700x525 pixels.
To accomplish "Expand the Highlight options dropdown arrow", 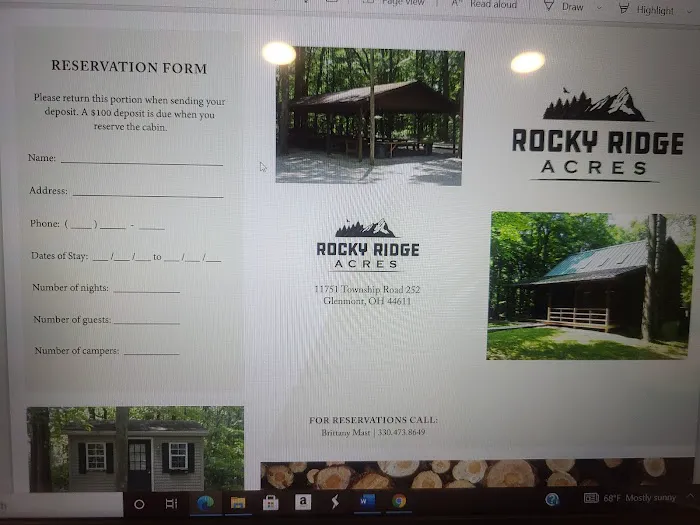I will coord(689,12).
